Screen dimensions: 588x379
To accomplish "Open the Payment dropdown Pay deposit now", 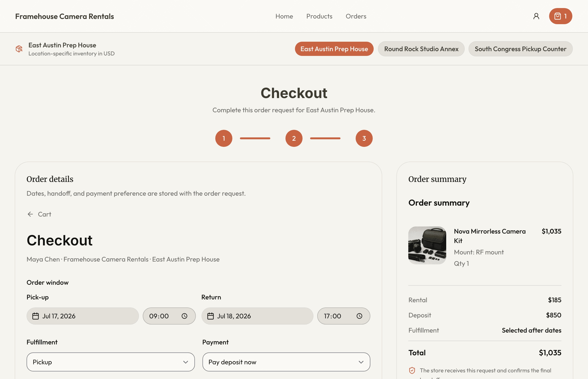I will (286, 362).
